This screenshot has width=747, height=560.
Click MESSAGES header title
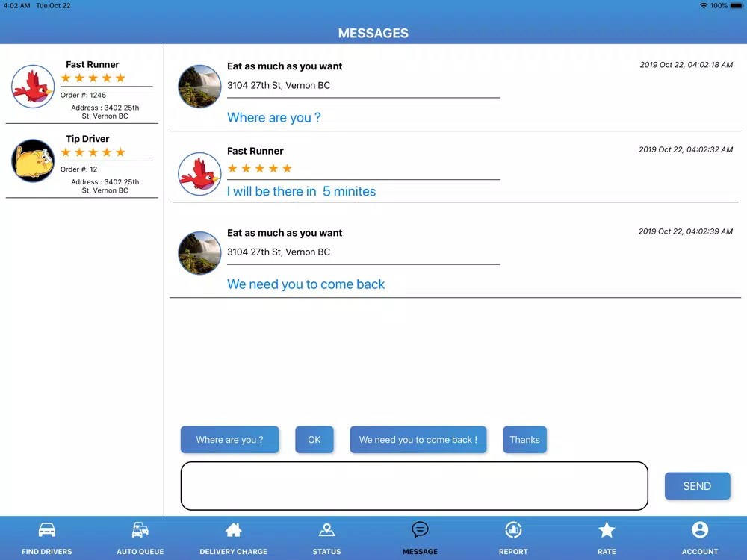pos(373,33)
